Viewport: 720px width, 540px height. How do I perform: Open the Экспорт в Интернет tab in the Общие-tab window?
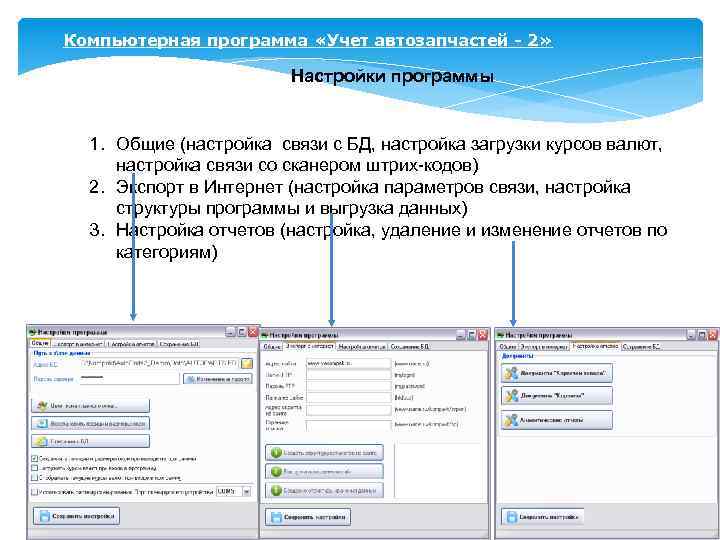(78, 344)
